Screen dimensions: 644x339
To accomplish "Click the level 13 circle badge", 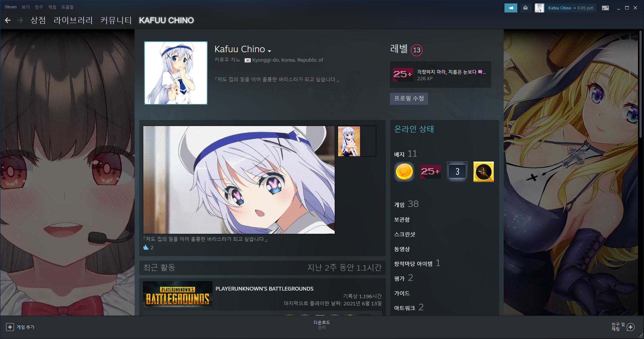I will pos(417,50).
